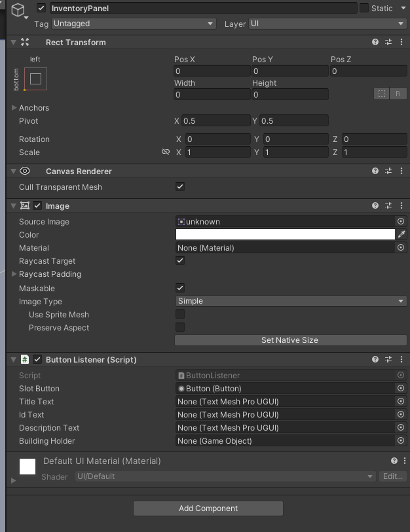Open the Shader dropdown UI/Default
The image size is (410, 532).
pyautogui.click(x=225, y=476)
